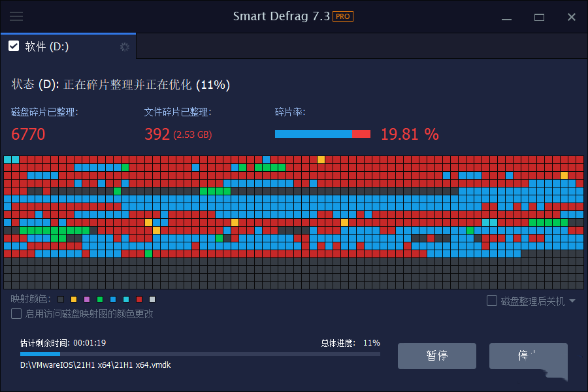Screen dimensions: 588x392
Task: Click the stop button beside 暂停
Action: (528, 355)
